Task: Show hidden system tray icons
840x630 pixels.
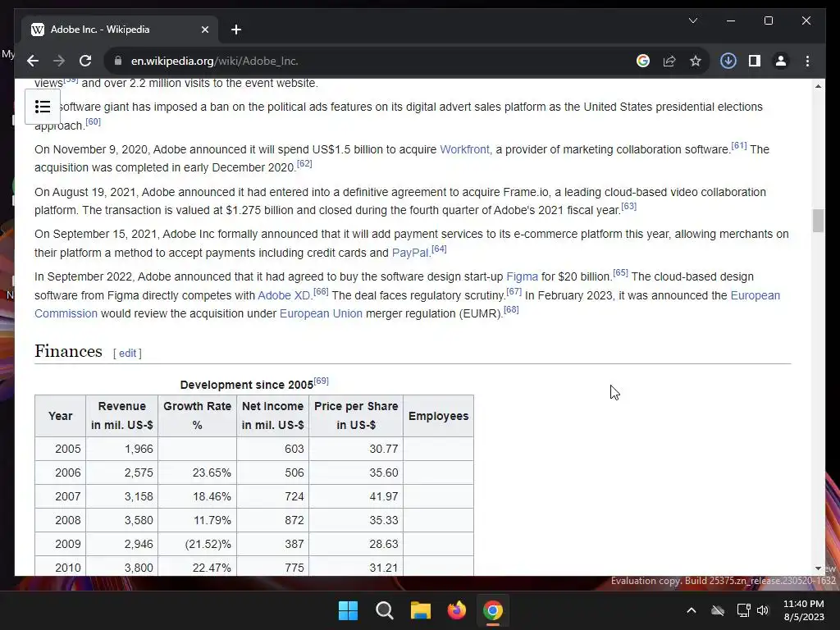Action: 692,610
